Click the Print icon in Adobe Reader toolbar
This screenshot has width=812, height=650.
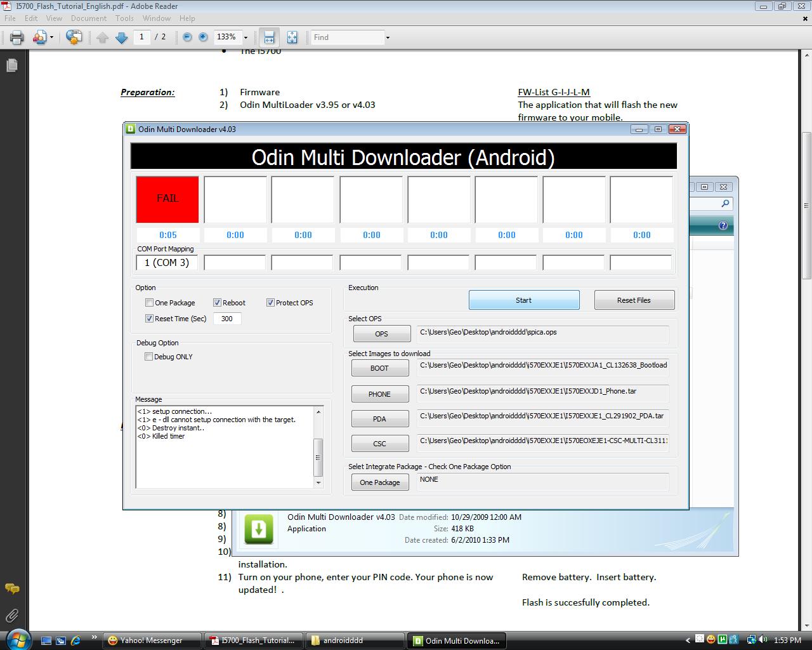(17, 37)
